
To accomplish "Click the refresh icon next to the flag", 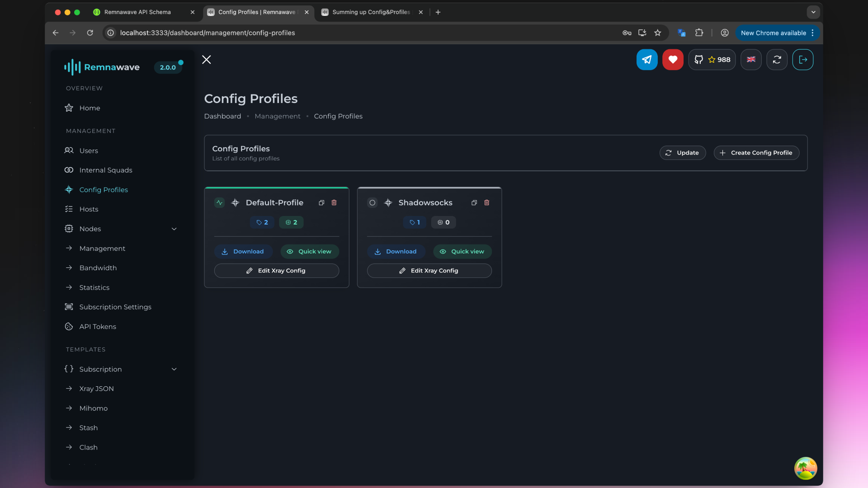I will [777, 59].
